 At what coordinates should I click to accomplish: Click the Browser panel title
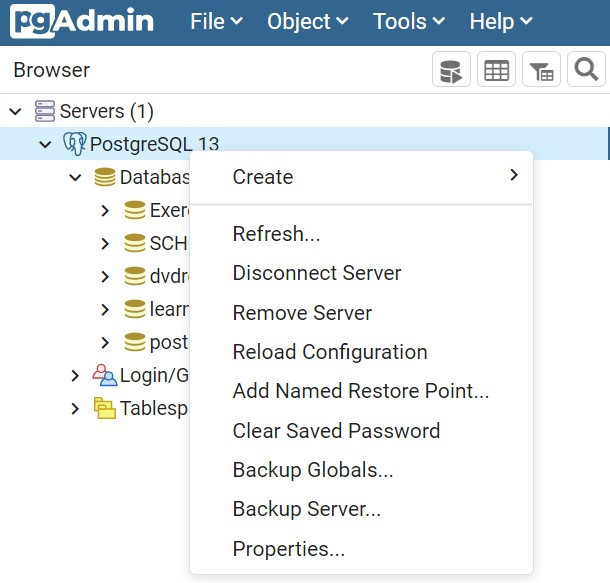point(52,70)
